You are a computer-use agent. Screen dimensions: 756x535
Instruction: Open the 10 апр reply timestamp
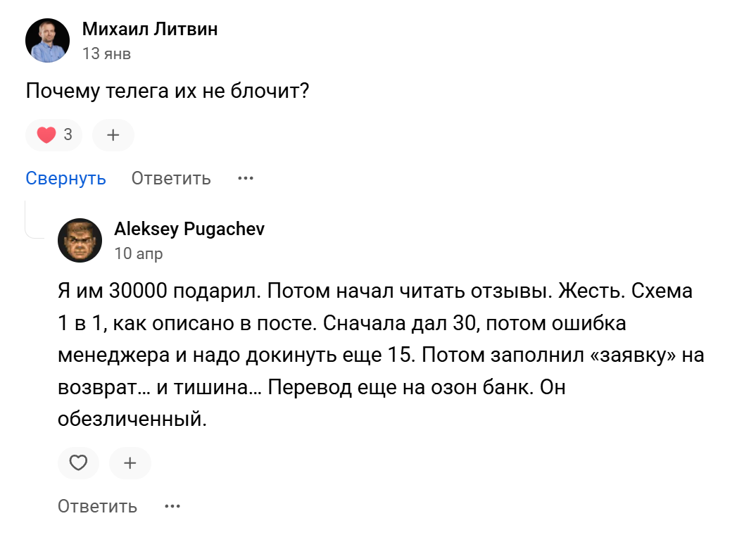point(139,253)
